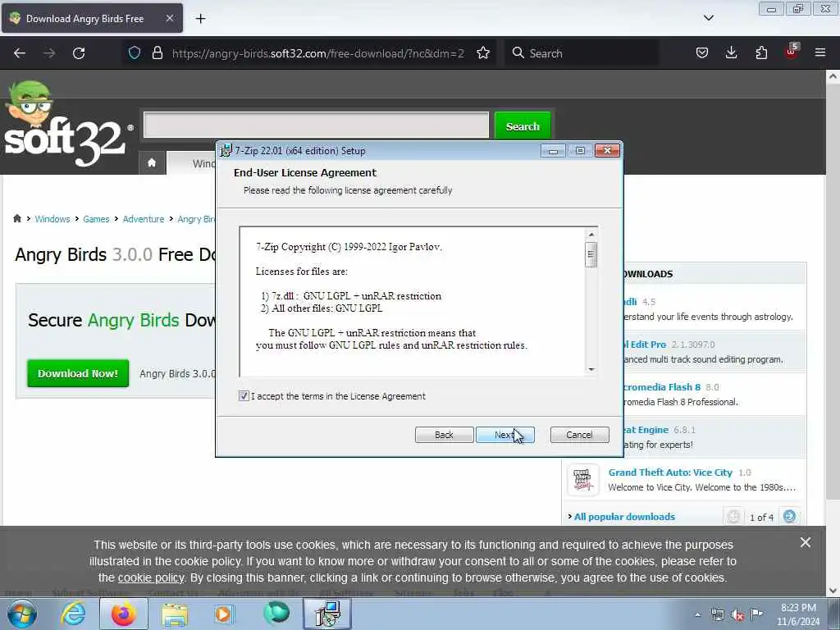Click the network tray icon
The height and width of the screenshot is (630, 840).
pos(717,615)
